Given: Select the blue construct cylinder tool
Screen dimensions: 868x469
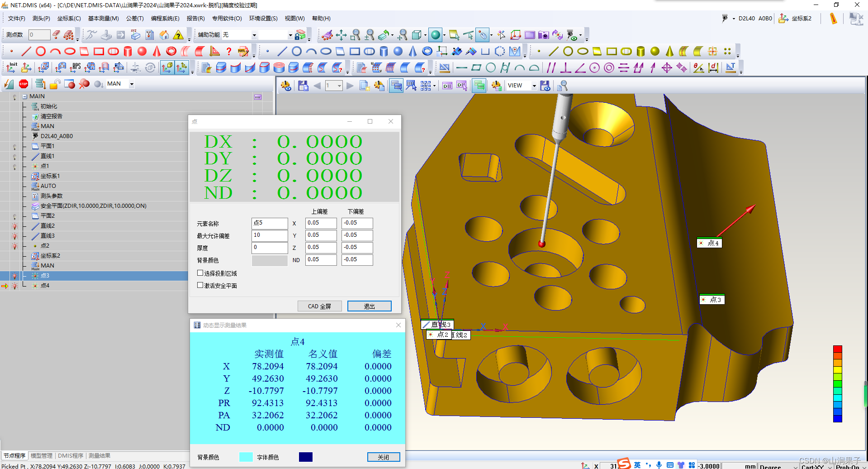Looking at the screenshot, I should click(384, 51).
